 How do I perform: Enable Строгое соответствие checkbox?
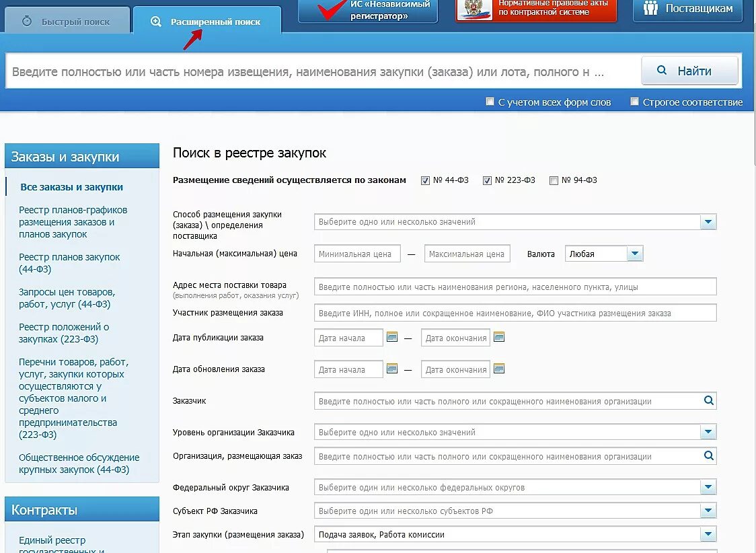634,101
